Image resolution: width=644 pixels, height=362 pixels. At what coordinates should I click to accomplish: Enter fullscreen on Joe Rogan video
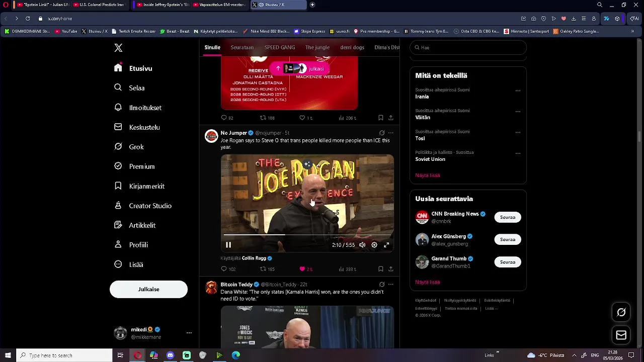[386, 245]
